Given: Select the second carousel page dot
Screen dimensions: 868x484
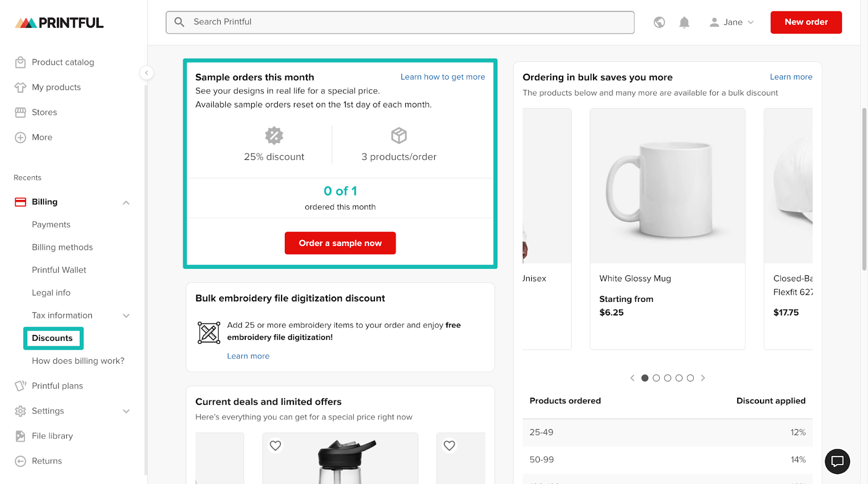Looking at the screenshot, I should [x=656, y=378].
